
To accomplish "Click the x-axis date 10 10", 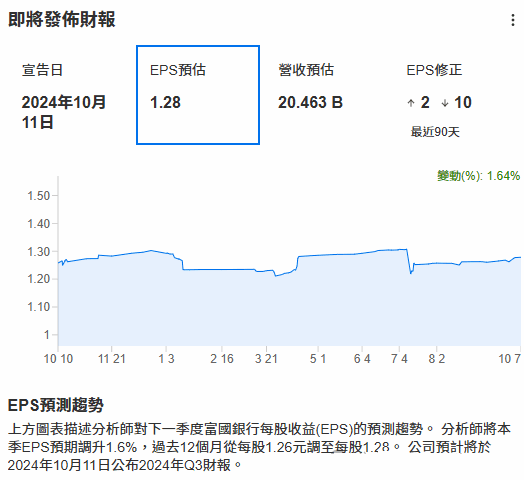I will point(58,359).
